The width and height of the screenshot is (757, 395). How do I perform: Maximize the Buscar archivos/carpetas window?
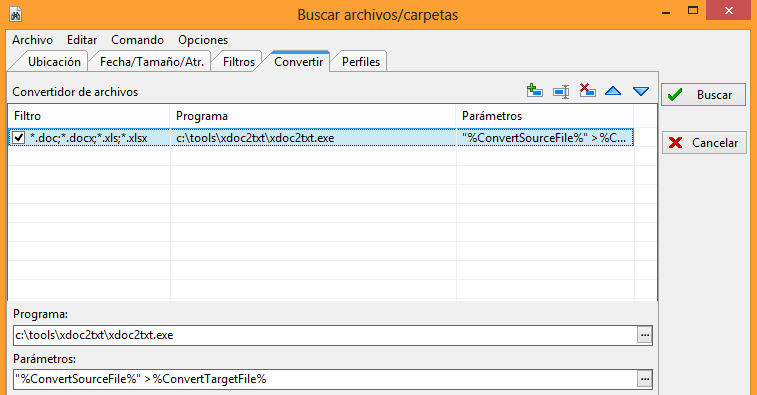pyautogui.click(x=693, y=11)
